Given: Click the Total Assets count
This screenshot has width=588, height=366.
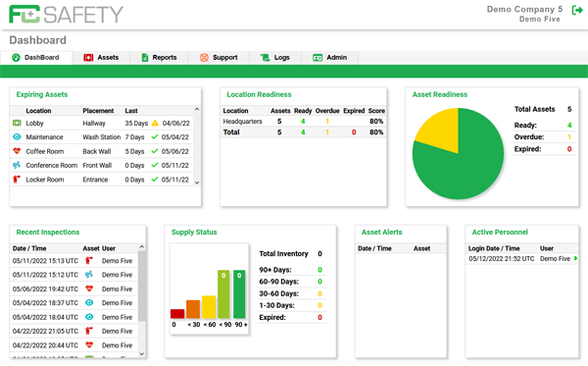Looking at the screenshot, I should click(569, 109).
